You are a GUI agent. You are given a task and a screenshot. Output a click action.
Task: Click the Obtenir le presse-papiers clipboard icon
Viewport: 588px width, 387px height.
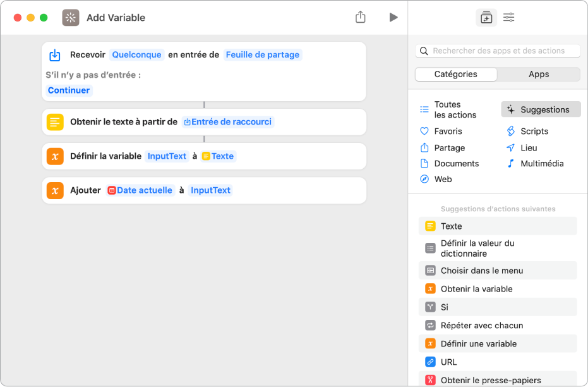[431, 379]
